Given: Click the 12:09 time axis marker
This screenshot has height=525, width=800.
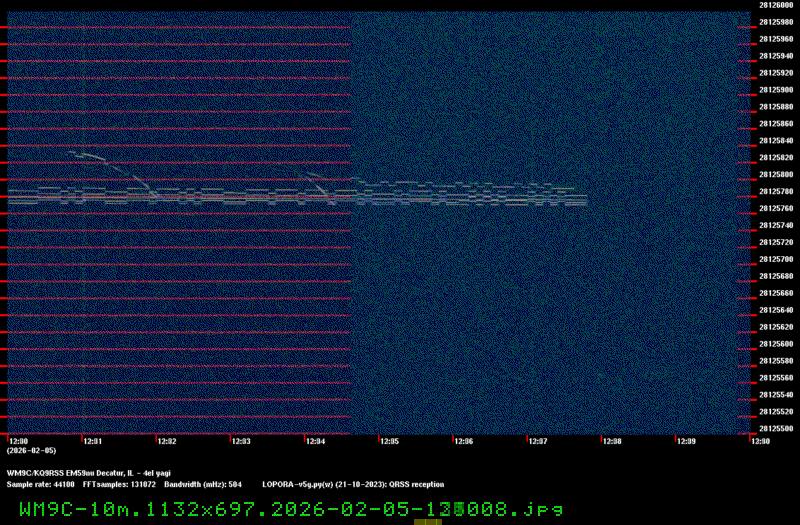Looking at the screenshot, I should [x=686, y=441].
